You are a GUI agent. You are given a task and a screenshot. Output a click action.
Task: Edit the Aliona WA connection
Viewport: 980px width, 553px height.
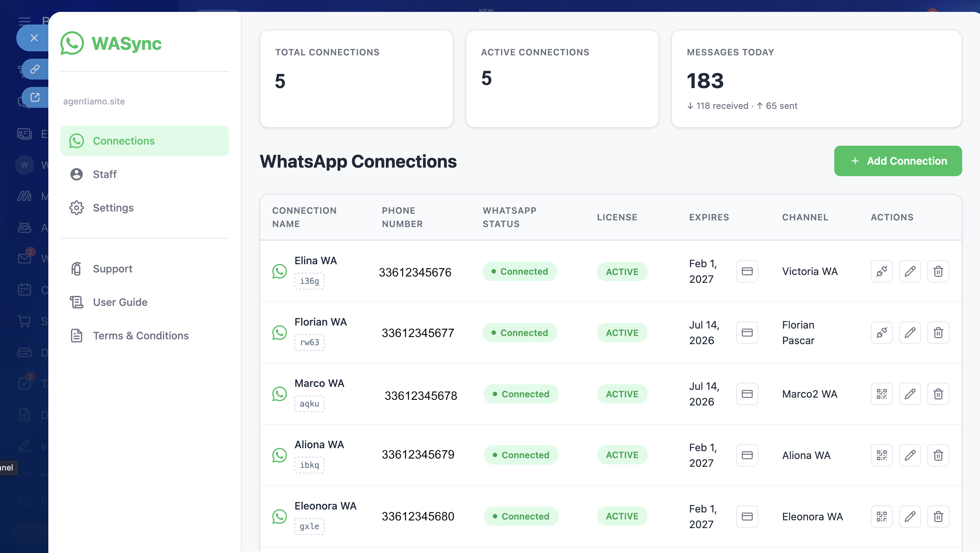coord(910,455)
